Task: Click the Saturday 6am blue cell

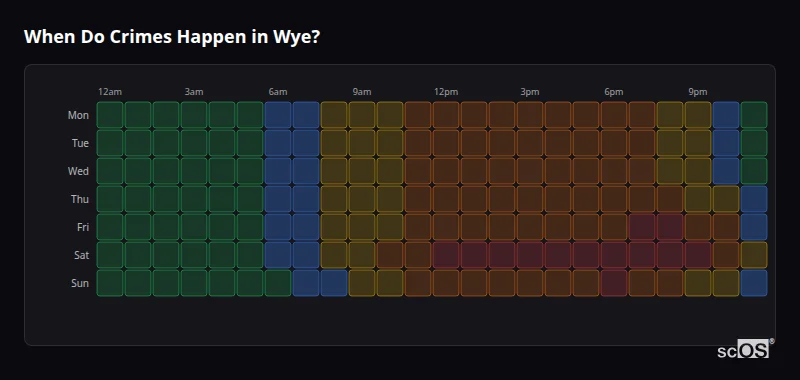Action: coord(278,255)
